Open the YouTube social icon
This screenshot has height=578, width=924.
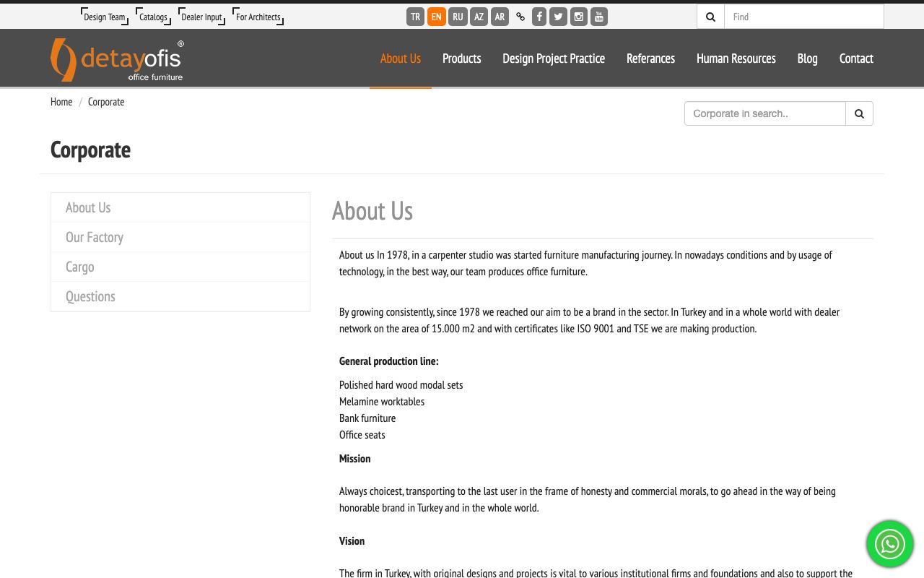coord(599,17)
